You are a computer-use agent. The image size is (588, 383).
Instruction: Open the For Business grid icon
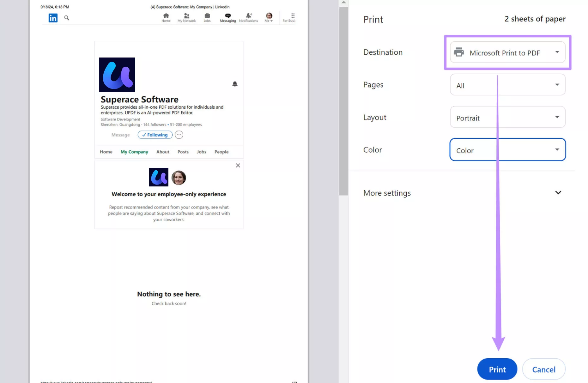tap(293, 15)
